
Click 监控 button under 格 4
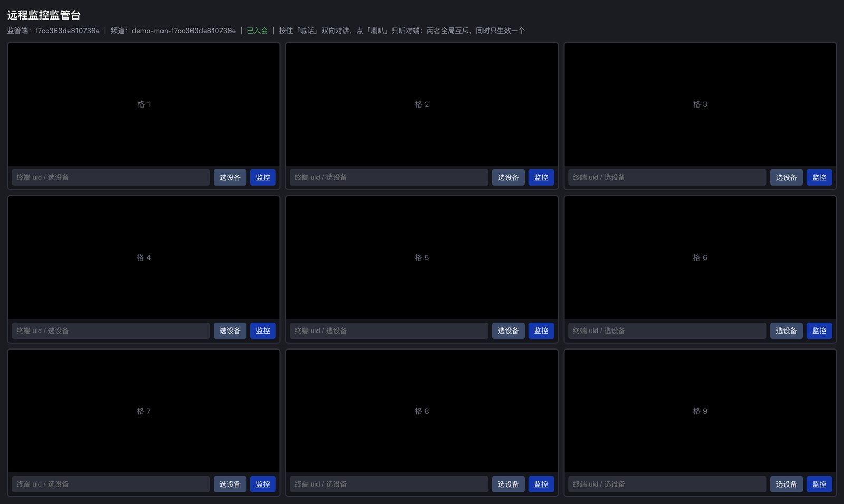click(263, 331)
